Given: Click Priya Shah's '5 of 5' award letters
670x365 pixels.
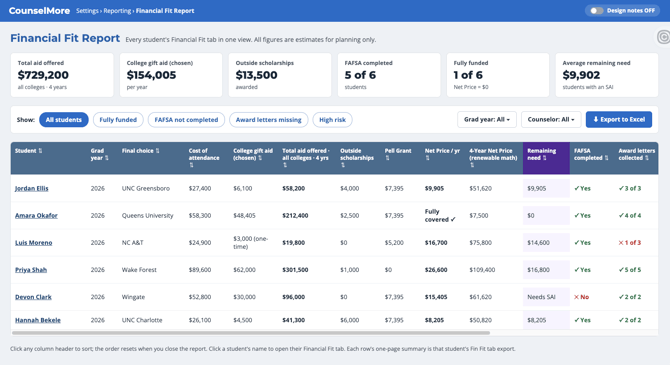Looking at the screenshot, I should [x=630, y=270].
